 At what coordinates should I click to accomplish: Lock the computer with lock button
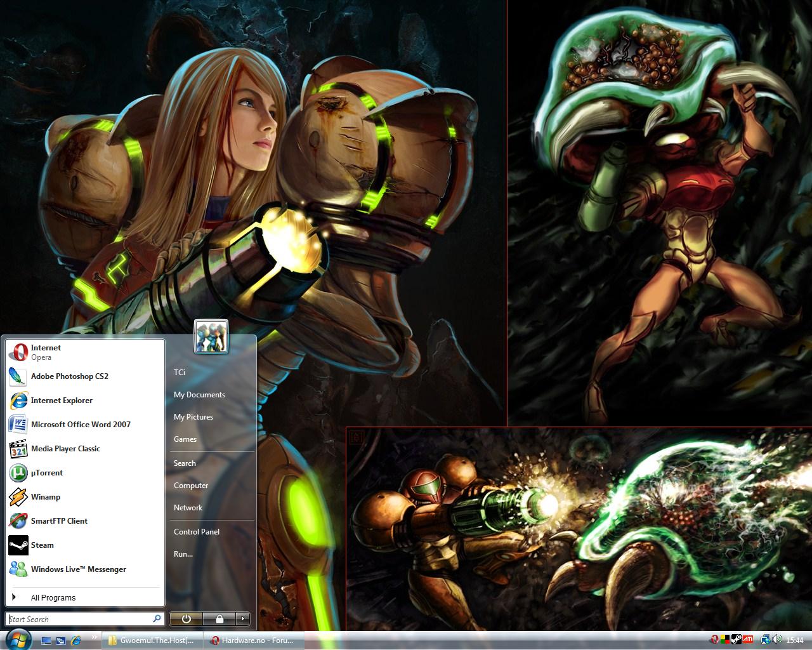pos(219,618)
